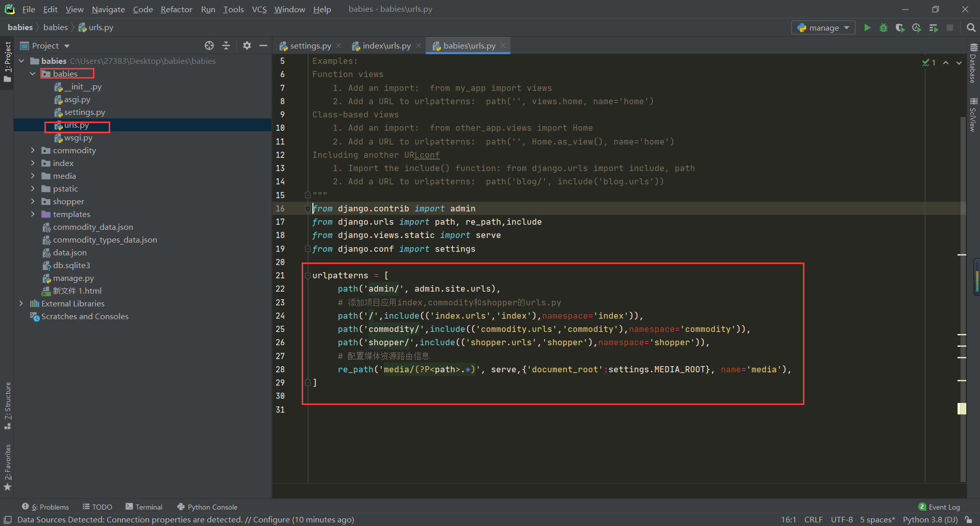Run with coverage shield icon
This screenshot has width=980, height=526.
[900, 28]
